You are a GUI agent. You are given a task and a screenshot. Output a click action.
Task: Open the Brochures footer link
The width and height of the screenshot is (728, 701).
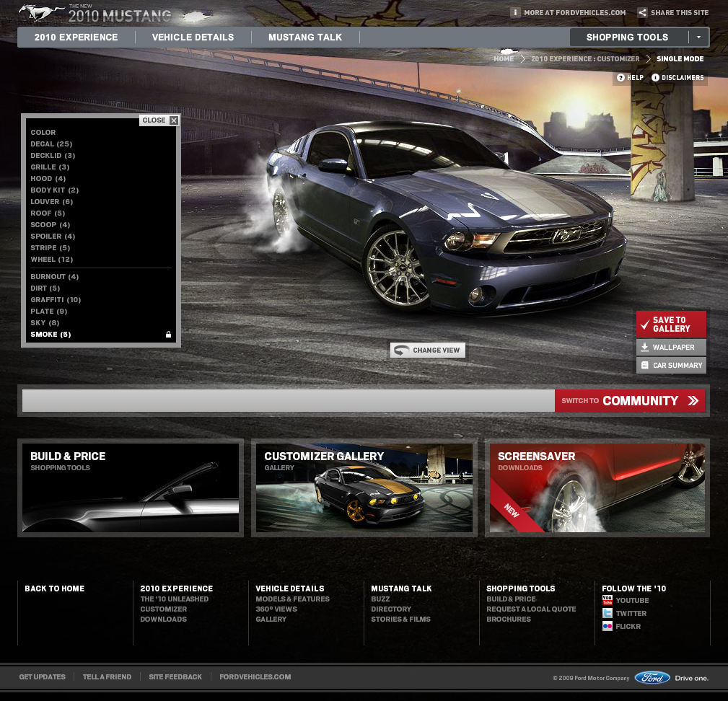tap(509, 620)
